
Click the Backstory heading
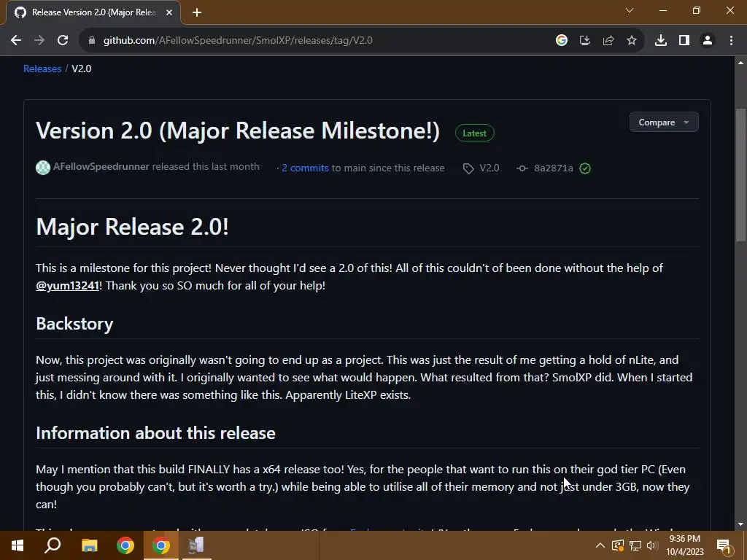[75, 324]
